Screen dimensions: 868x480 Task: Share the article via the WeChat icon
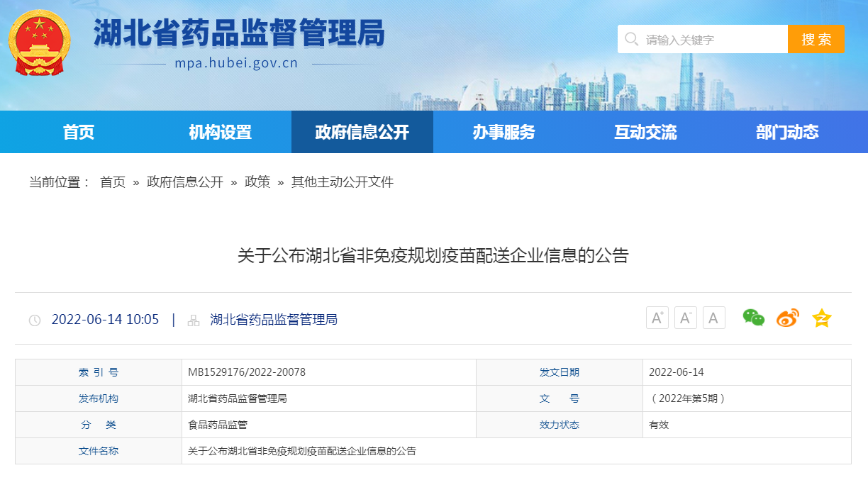(x=752, y=318)
